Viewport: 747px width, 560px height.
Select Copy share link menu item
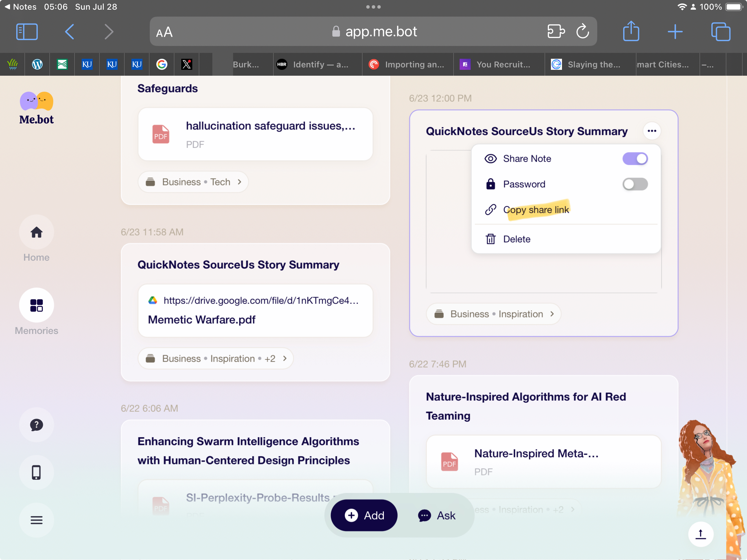(x=536, y=210)
